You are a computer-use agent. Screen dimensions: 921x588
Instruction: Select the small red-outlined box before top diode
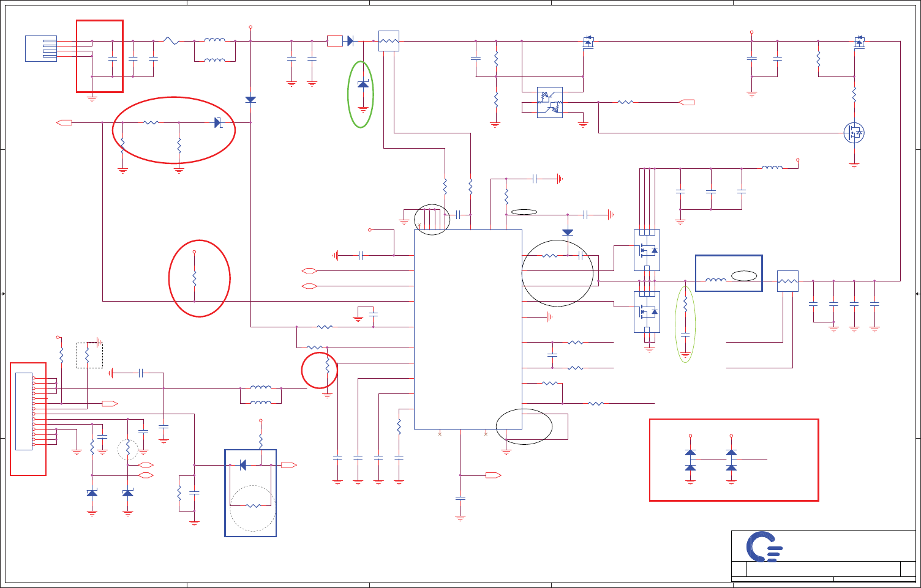coord(335,41)
